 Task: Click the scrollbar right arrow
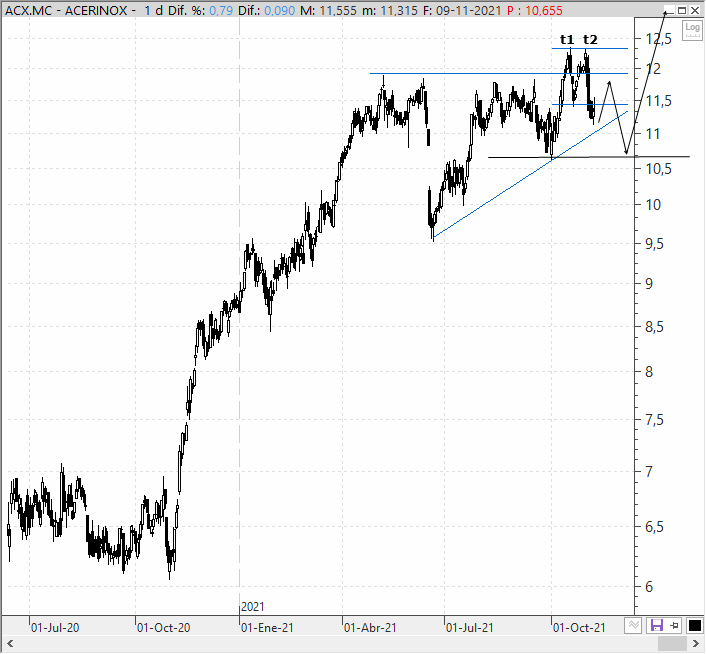click(696, 644)
